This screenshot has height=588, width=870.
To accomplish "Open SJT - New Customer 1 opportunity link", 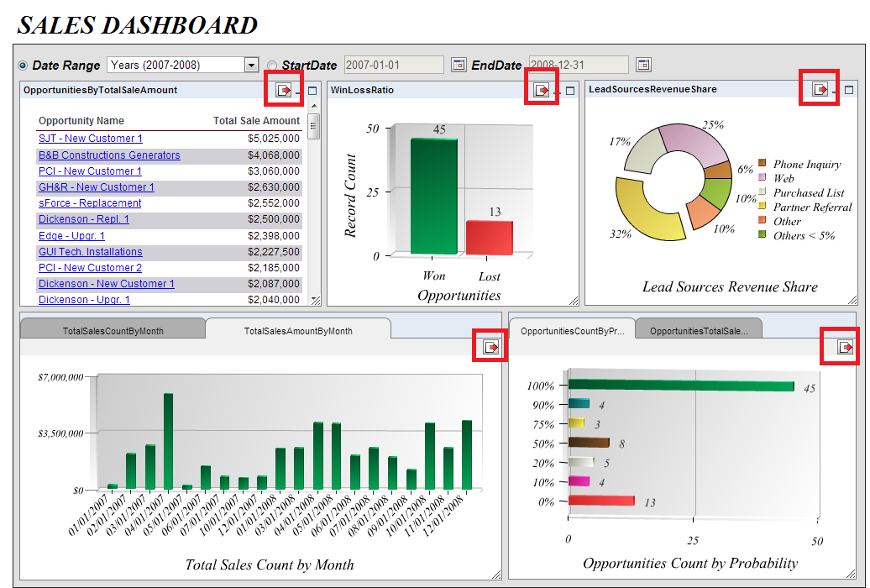I will pos(91,139).
